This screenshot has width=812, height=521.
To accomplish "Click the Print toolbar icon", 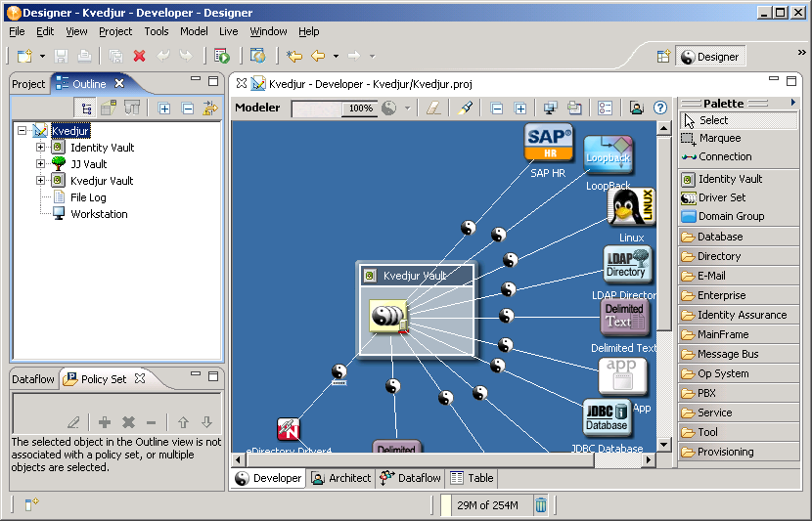I will [84, 56].
